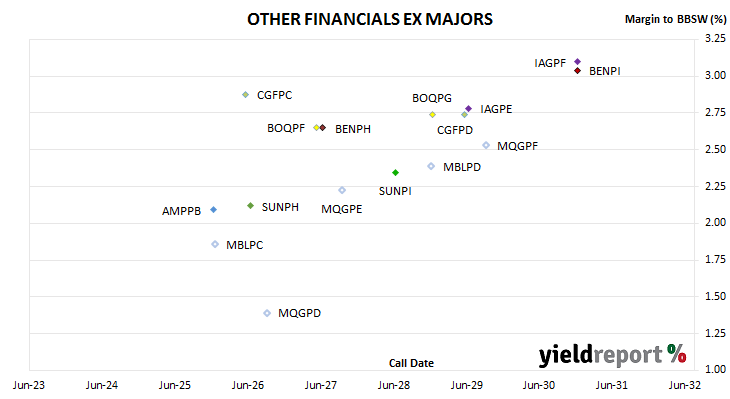Screen dimensions: 730x399
Task: Click the MQGPF data point marker
Action: pos(486,145)
